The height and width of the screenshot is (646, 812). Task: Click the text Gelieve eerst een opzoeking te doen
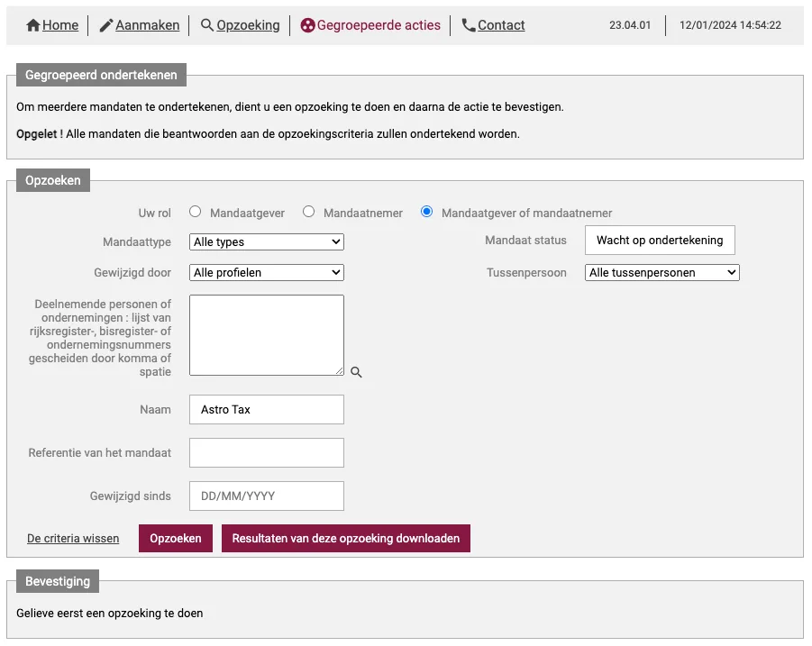pos(110,614)
